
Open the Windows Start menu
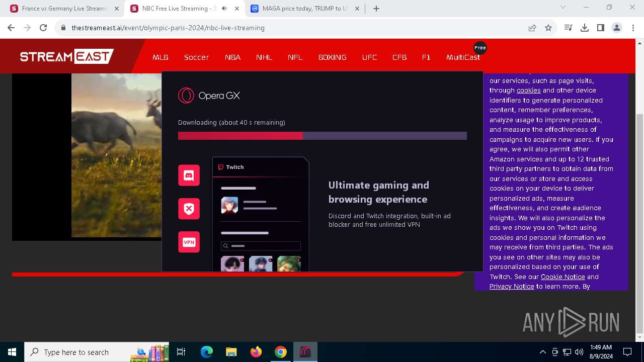click(x=12, y=352)
